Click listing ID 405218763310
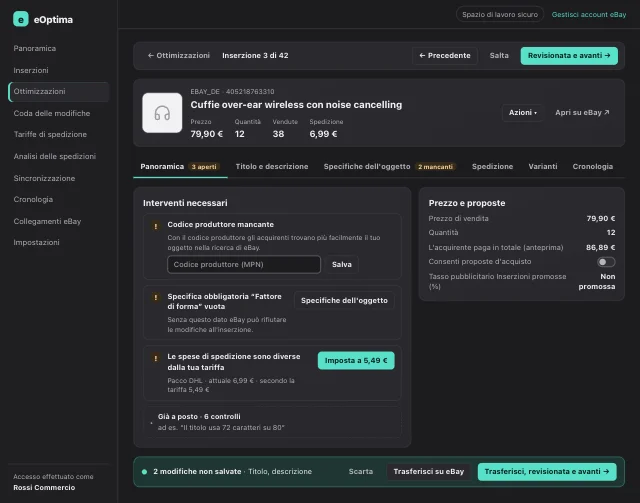640x503 pixels. tap(250, 91)
